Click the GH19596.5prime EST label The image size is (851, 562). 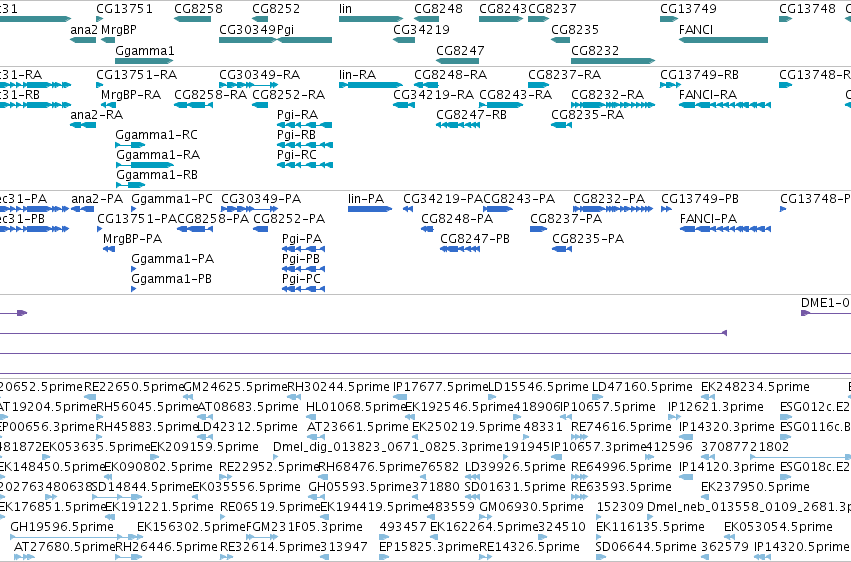pyautogui.click(x=62, y=527)
